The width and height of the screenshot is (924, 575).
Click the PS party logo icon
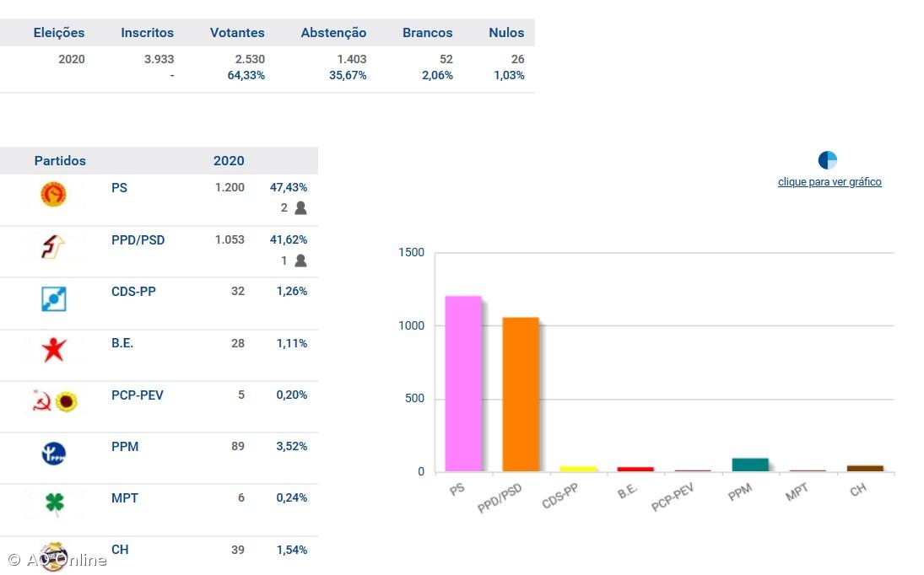click(53, 195)
